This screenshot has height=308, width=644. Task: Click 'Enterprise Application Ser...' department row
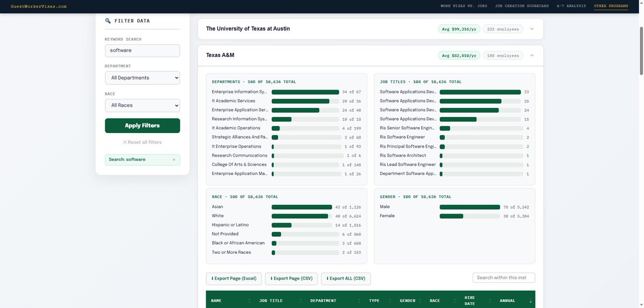286,111
